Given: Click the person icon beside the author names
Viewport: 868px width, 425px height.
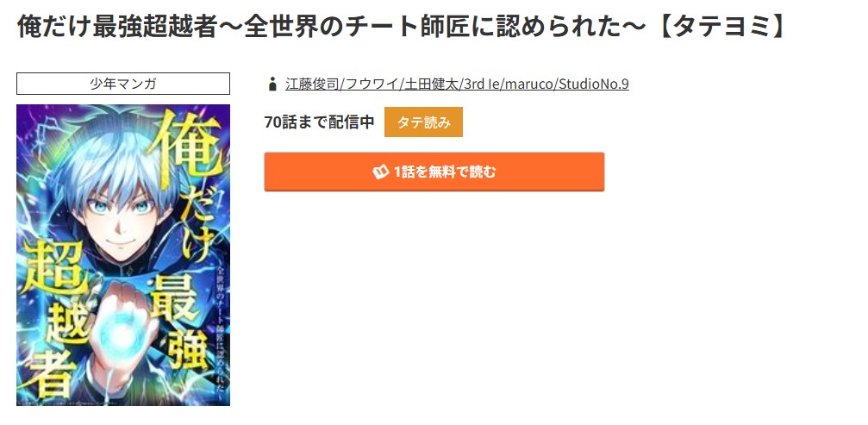Looking at the screenshot, I should (x=272, y=84).
